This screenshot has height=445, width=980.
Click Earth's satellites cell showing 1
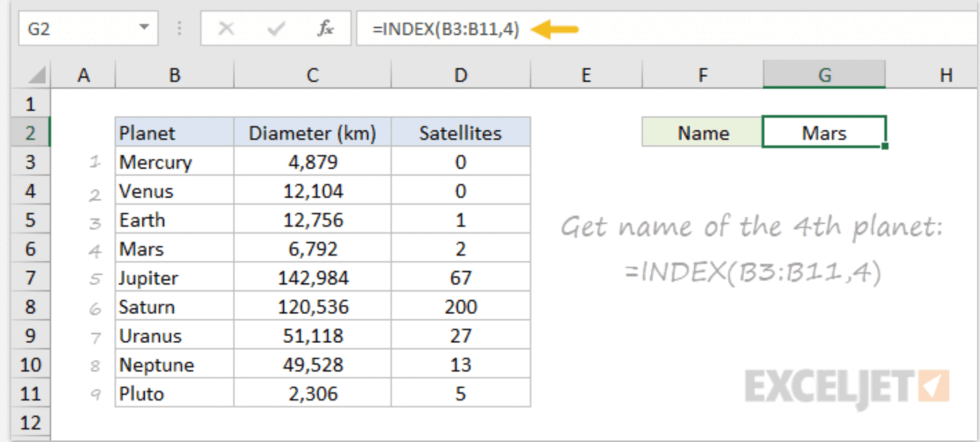tap(461, 220)
